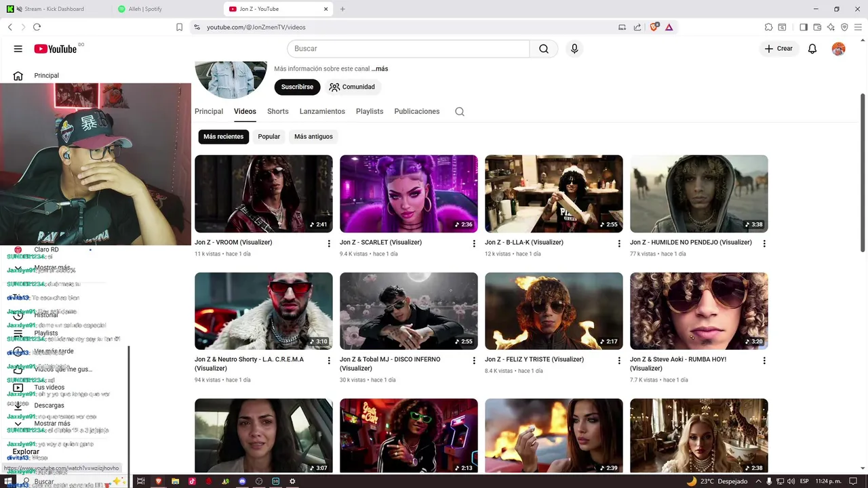Open Discord from the taskbar

point(242,481)
